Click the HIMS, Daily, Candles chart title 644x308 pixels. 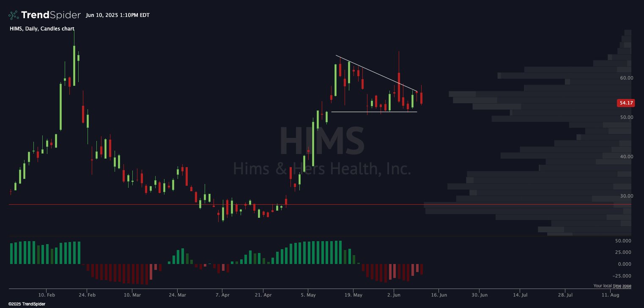tap(42, 29)
